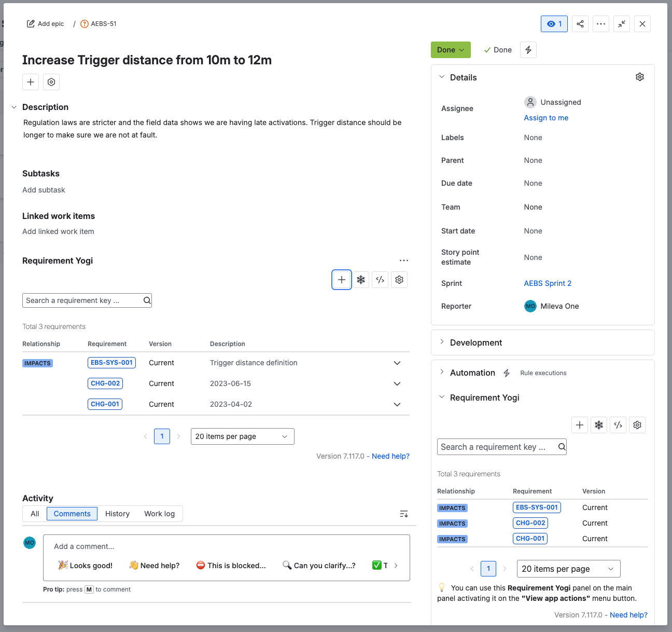The height and width of the screenshot is (632, 672).
Task: Click the add requirement plus in main panel
Action: [x=342, y=280]
